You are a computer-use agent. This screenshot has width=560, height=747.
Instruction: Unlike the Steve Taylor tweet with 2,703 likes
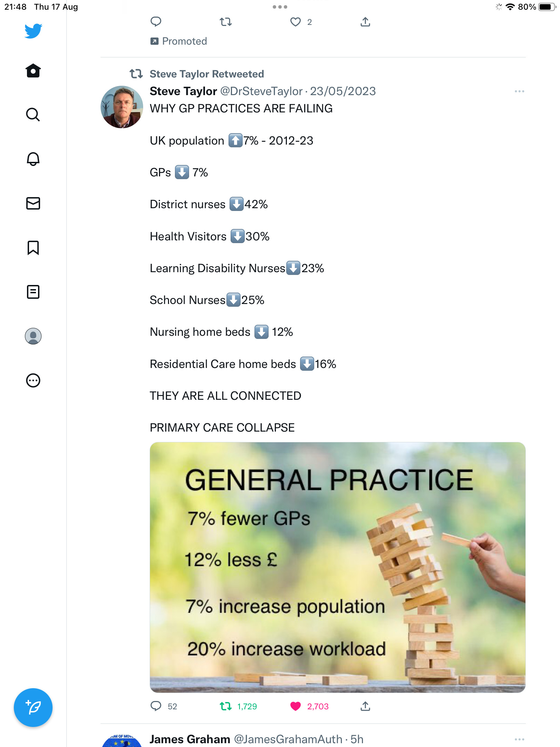(x=296, y=706)
